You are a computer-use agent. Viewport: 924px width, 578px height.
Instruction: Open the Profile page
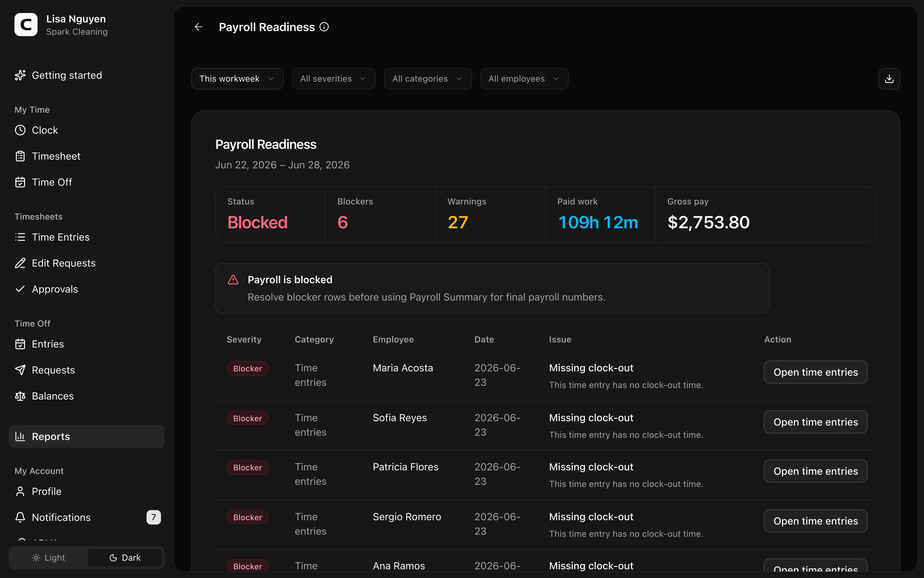coord(86,491)
